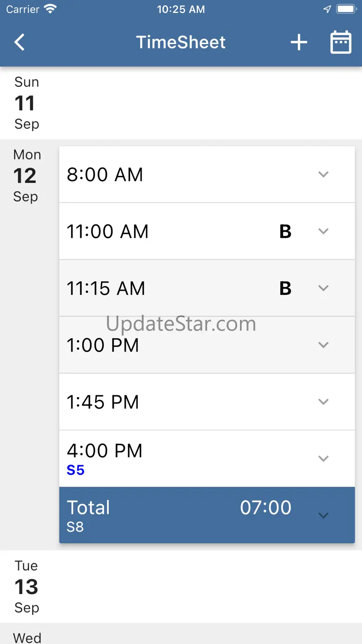Tap the break B icon at 11:15 AM
Image resolution: width=362 pixels, height=644 pixels.
pyautogui.click(x=285, y=288)
